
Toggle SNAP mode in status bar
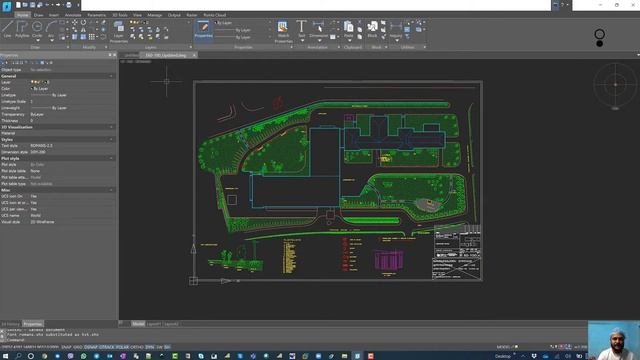pyautogui.click(x=66, y=347)
